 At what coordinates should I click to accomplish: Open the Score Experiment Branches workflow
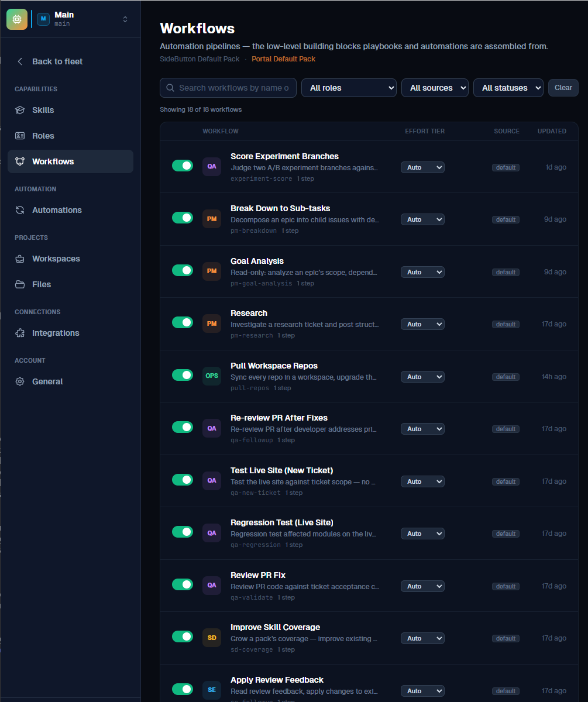(284, 156)
